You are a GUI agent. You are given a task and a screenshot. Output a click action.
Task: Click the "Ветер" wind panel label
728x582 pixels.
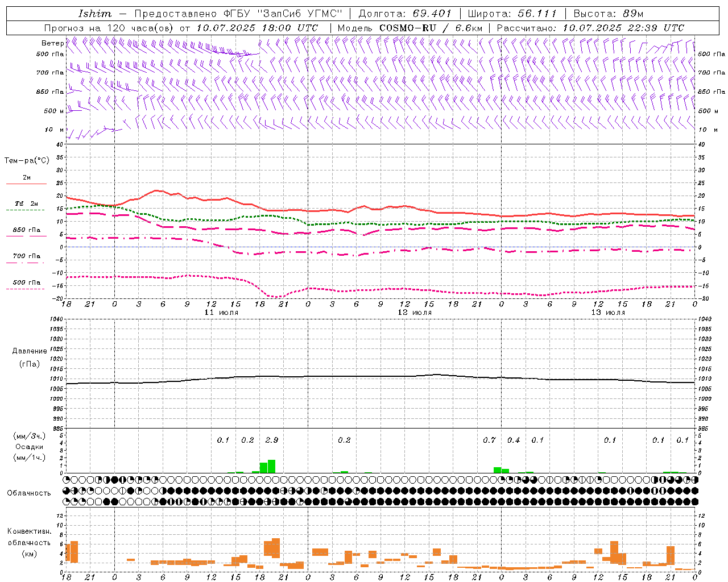[52, 43]
